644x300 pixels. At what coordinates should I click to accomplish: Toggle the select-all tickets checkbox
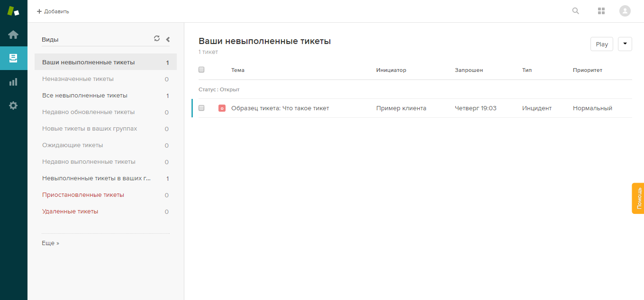pos(201,70)
